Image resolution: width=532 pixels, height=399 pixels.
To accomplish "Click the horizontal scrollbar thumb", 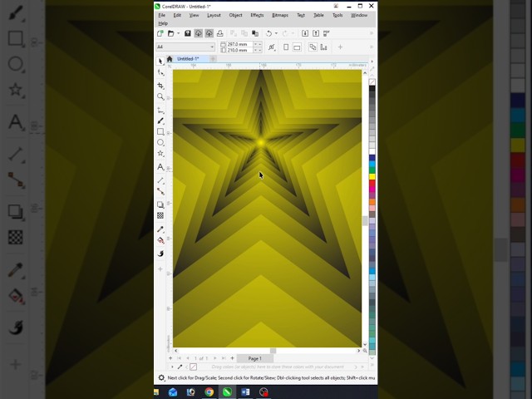I will [x=273, y=351].
